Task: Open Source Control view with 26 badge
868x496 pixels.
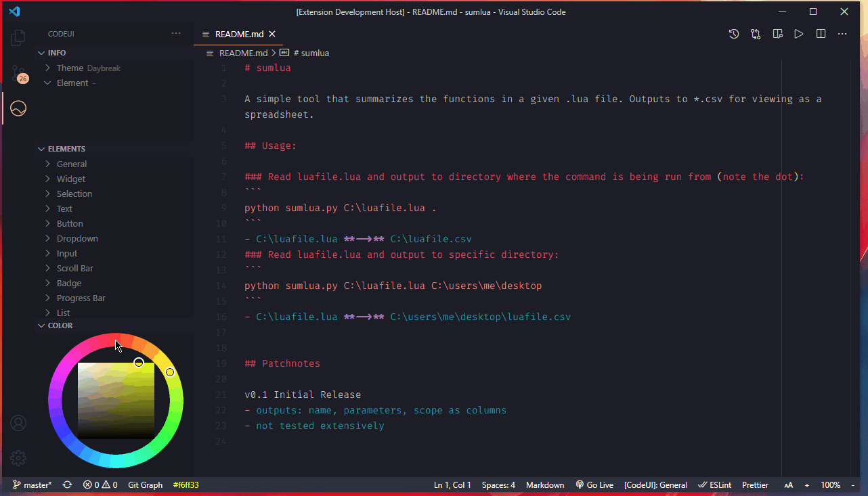Action: click(18, 74)
